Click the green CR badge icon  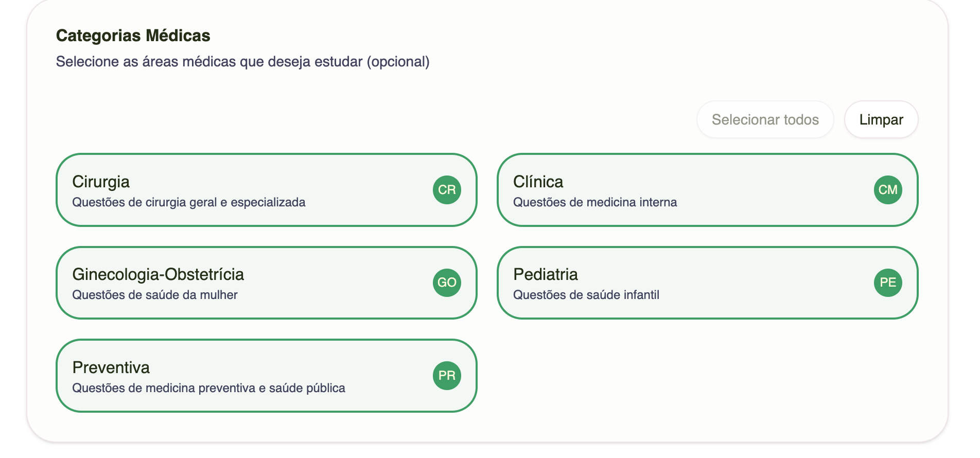[x=447, y=190]
